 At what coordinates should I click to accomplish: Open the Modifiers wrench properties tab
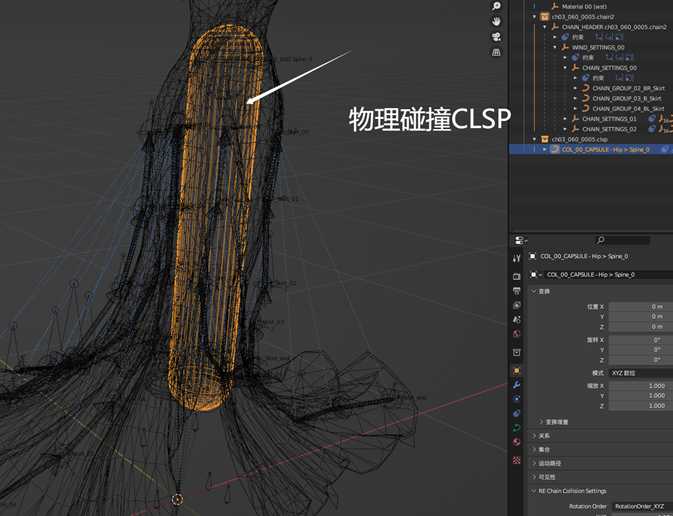coord(516,384)
